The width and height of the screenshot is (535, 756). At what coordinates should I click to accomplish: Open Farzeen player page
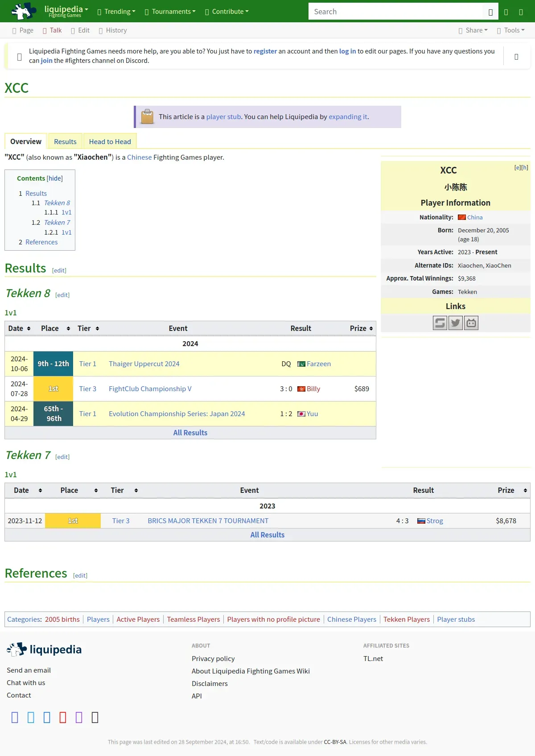[319, 364]
